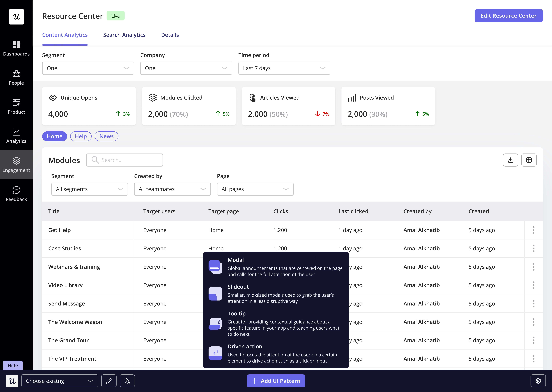Open the Details tab

(170, 35)
